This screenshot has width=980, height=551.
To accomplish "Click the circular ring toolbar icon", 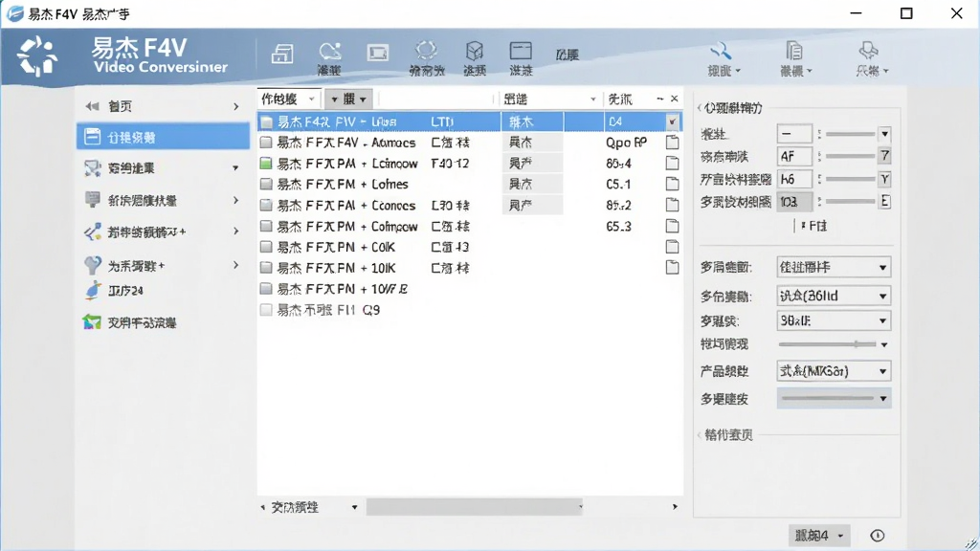I will 426,50.
